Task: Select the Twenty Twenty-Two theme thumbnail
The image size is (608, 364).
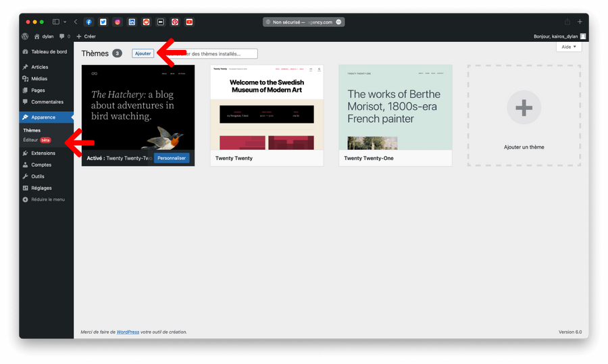Action: tap(138, 107)
